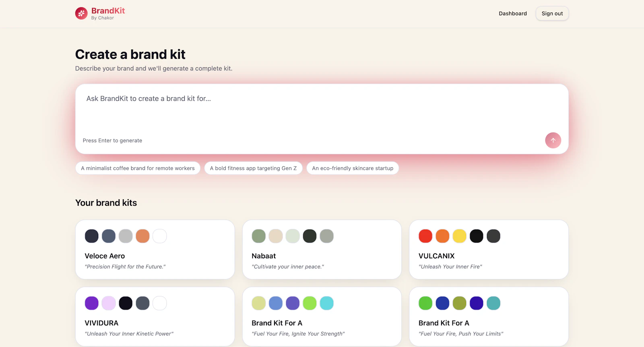Select sage green swatch in Nabaat
644x347 pixels.
(x=258, y=236)
